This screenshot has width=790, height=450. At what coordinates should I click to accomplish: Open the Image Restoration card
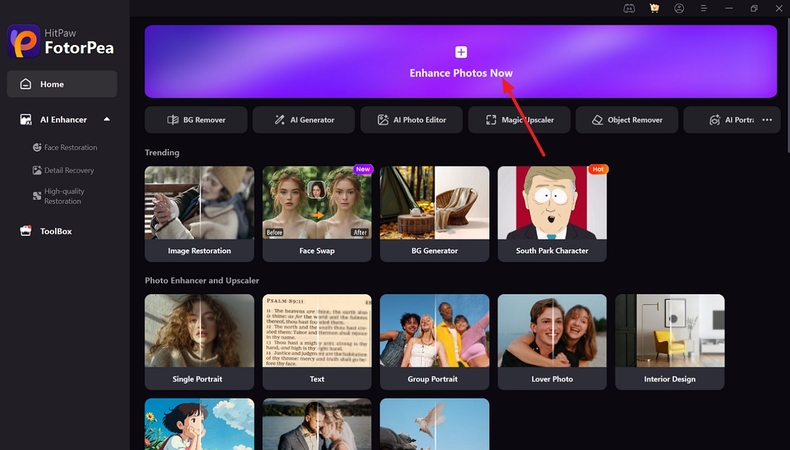[200, 214]
